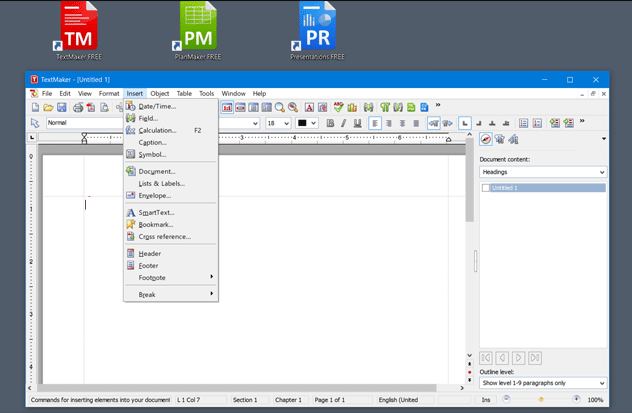This screenshot has width=632, height=413.
Task: Open the File menu
Action: coord(47,93)
